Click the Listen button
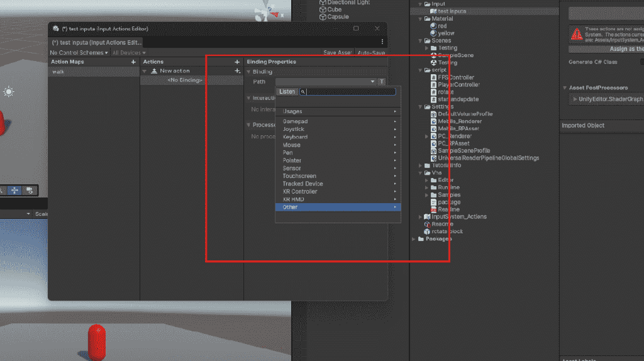This screenshot has width=644, height=361. coord(287,92)
